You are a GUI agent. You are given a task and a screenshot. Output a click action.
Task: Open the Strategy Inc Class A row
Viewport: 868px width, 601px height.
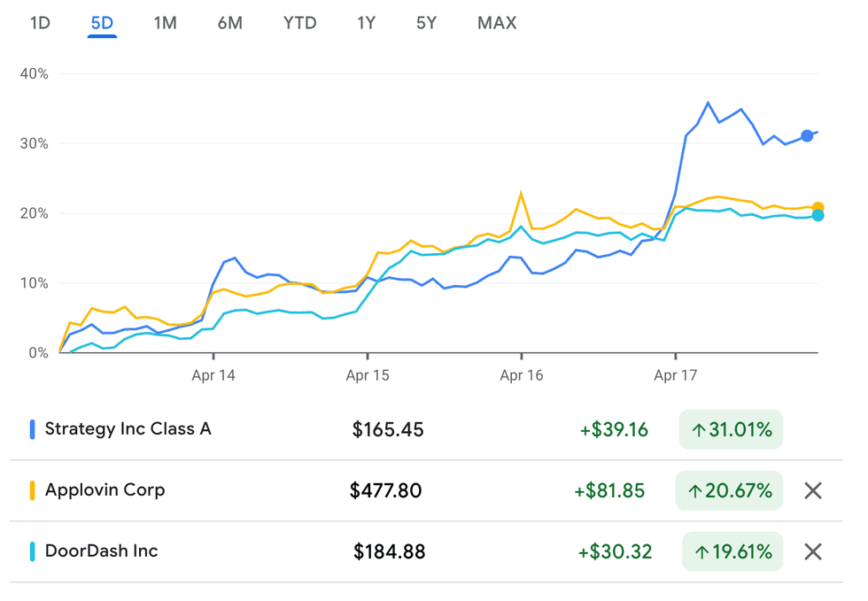click(128, 428)
